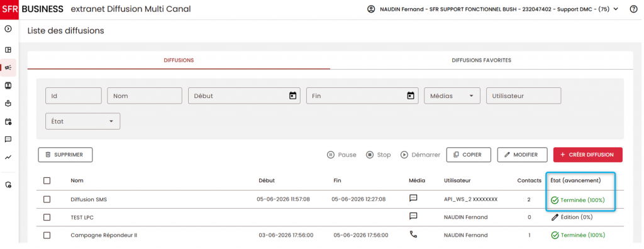
Task: Click the Édition pencil icon for TEST LPC
Action: tap(555, 218)
